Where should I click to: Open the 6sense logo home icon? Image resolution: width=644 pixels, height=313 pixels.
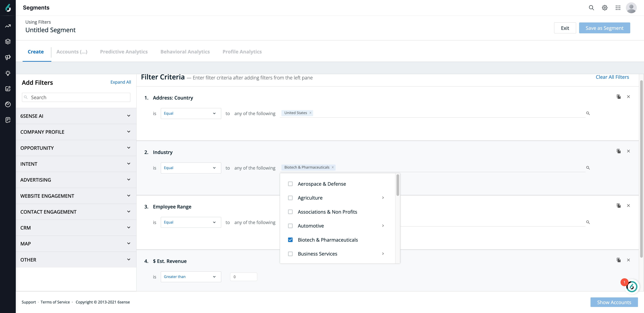8,8
